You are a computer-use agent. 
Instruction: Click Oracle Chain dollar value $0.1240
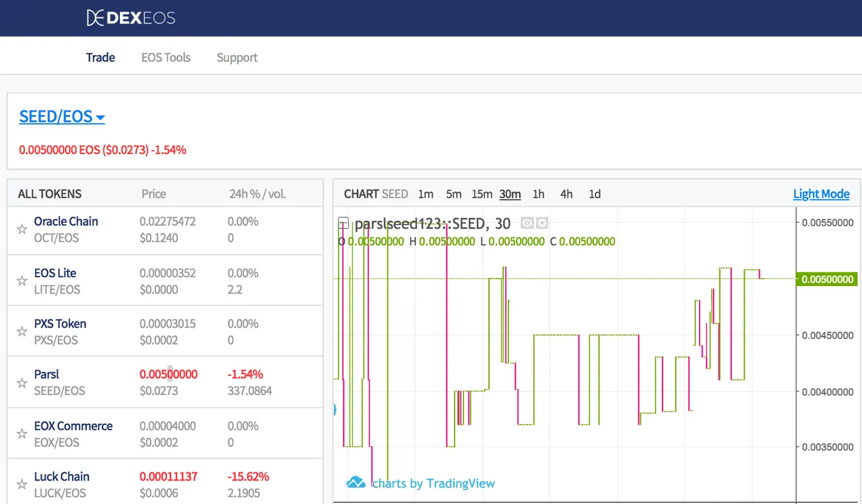pyautogui.click(x=159, y=238)
